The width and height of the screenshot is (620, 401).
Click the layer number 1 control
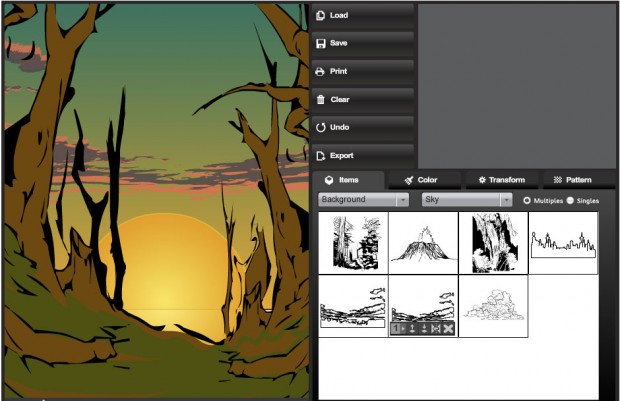point(398,329)
